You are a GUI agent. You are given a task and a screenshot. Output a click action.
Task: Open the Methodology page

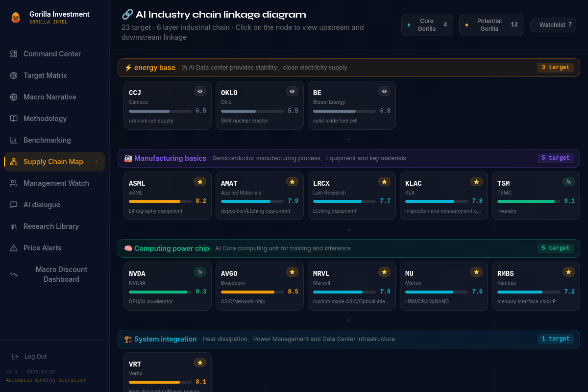pyautogui.click(x=54, y=119)
